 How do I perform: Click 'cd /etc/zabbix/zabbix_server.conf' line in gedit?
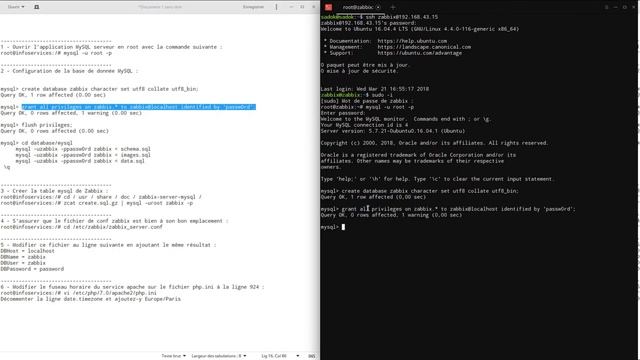81,227
